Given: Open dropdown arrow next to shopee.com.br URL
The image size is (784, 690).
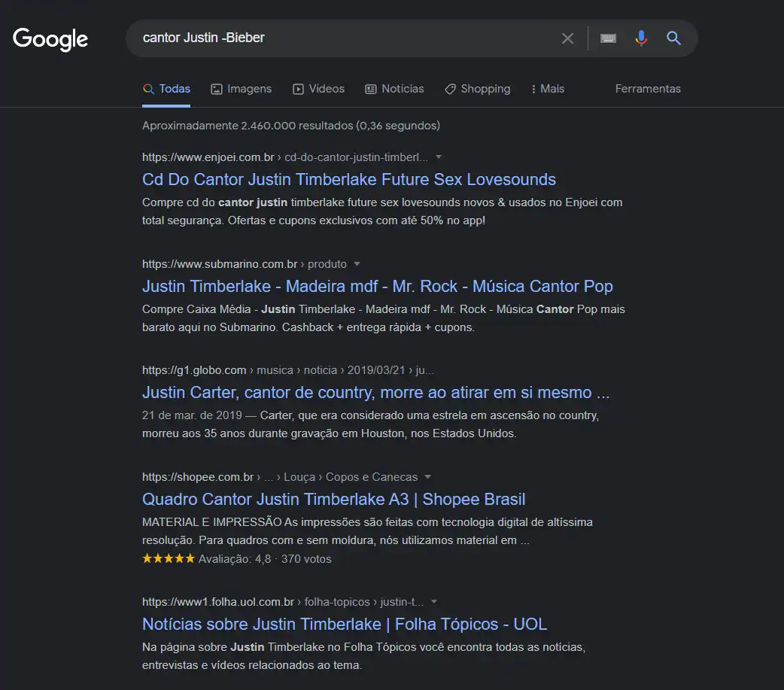Looking at the screenshot, I should [x=428, y=477].
